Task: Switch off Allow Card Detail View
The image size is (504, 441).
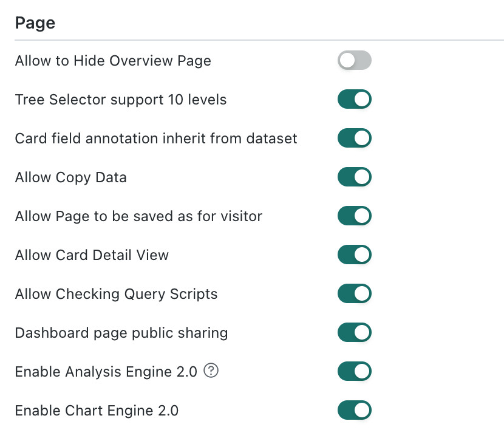Action: click(x=354, y=255)
